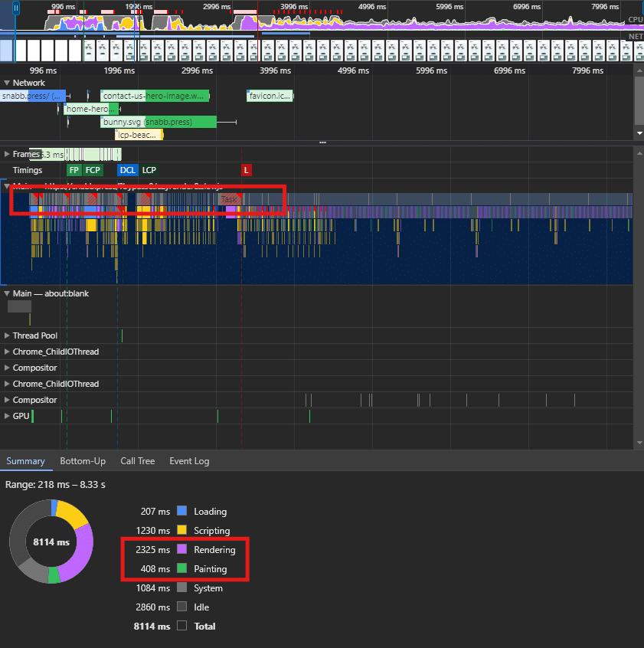The width and height of the screenshot is (644, 648).
Task: Click the contact-us-hero-image network request
Action: (153, 96)
